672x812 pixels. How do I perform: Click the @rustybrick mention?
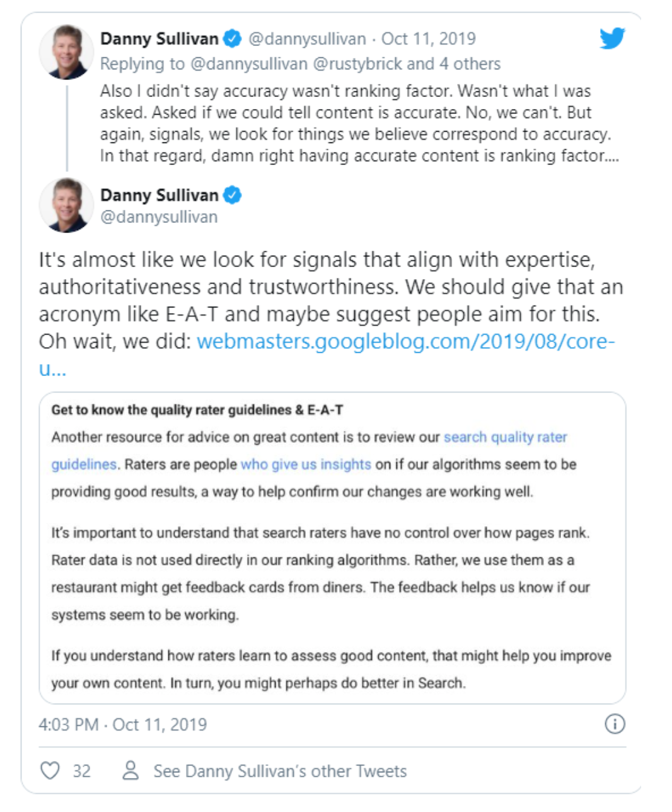357,64
